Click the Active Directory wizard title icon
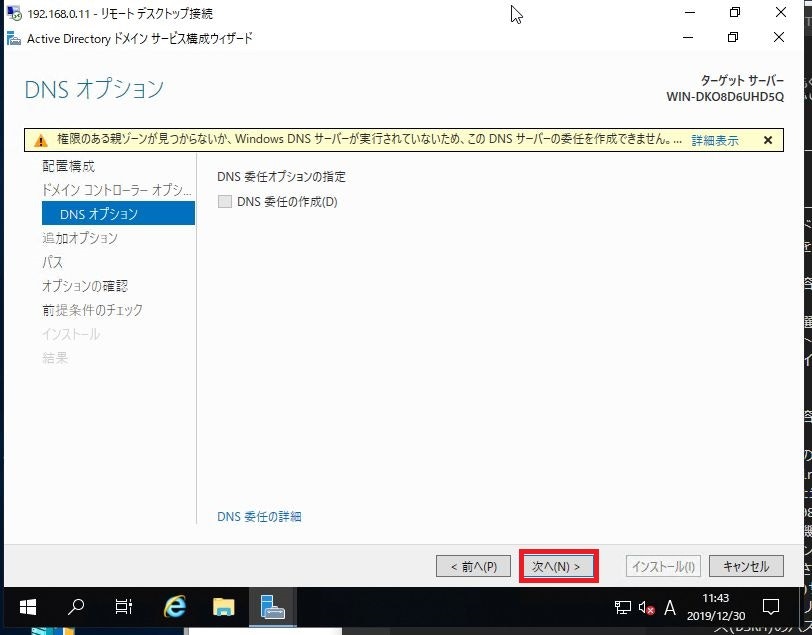 [14, 38]
